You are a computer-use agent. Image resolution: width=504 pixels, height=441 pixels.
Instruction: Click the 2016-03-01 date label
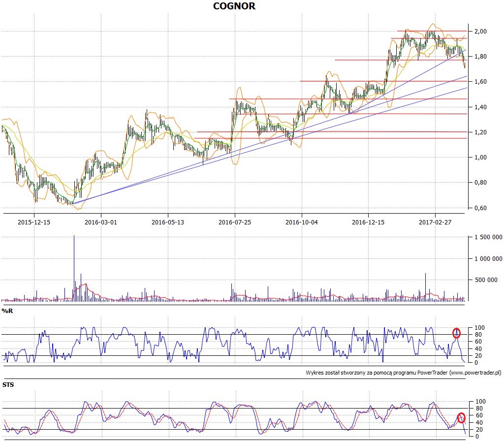click(101, 222)
